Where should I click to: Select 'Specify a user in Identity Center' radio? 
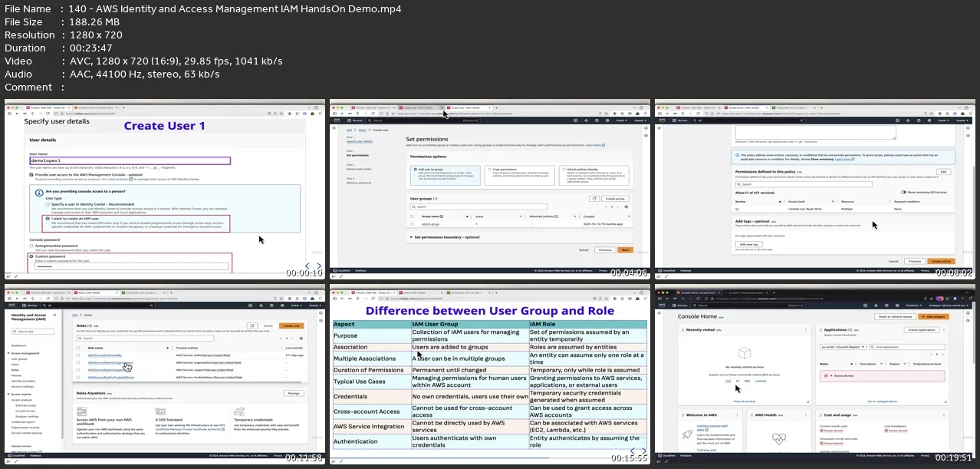(x=48, y=203)
